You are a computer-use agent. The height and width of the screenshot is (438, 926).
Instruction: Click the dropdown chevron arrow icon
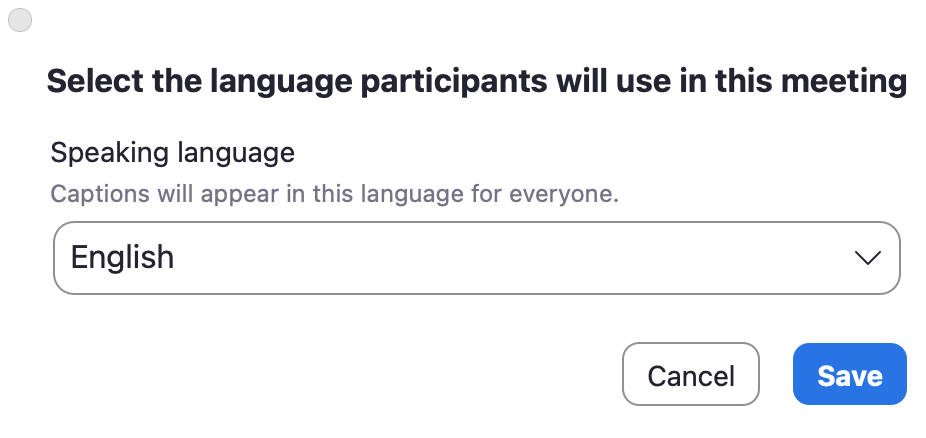867,258
